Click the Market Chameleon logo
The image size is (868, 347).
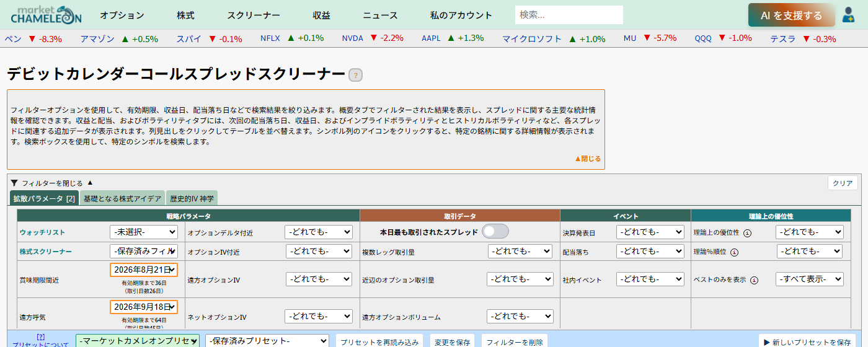46,15
